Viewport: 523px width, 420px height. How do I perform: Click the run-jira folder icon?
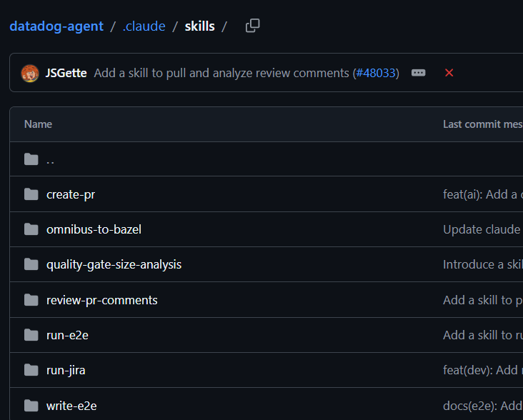click(x=31, y=370)
